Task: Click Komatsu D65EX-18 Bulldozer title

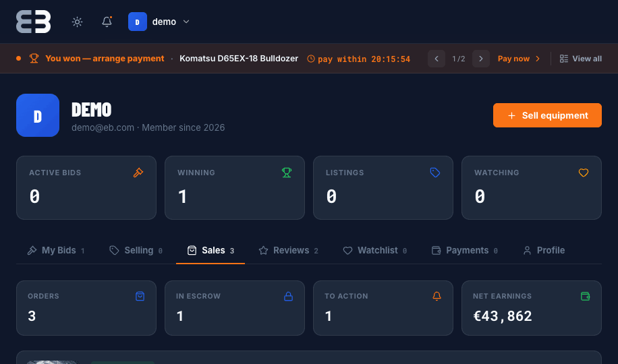Action: (239, 58)
